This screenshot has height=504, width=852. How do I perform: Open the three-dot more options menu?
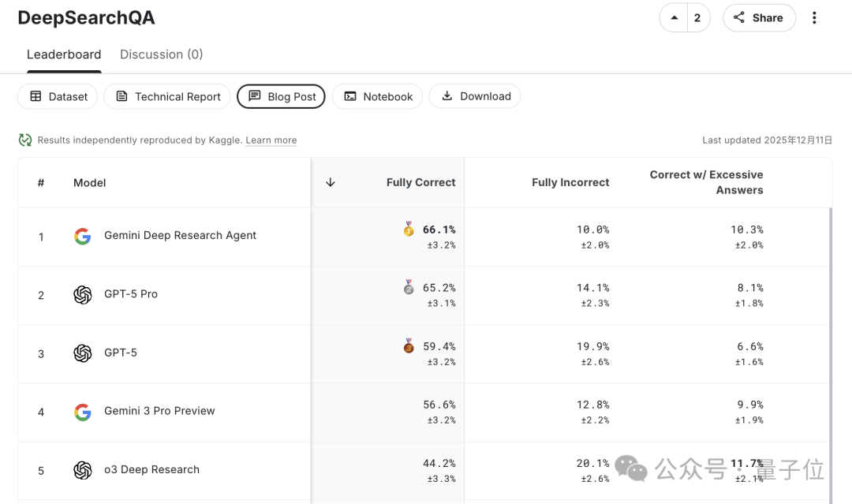[x=814, y=18]
